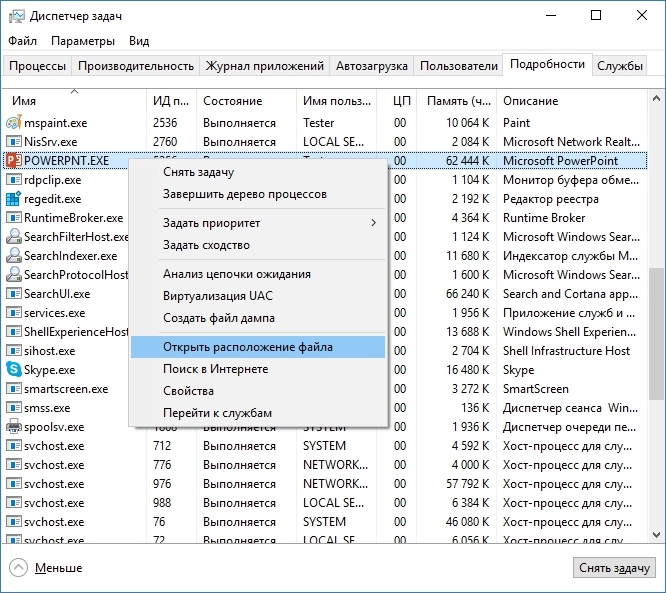Choose Свойства in context menu
This screenshot has width=666, height=593.
258,391
